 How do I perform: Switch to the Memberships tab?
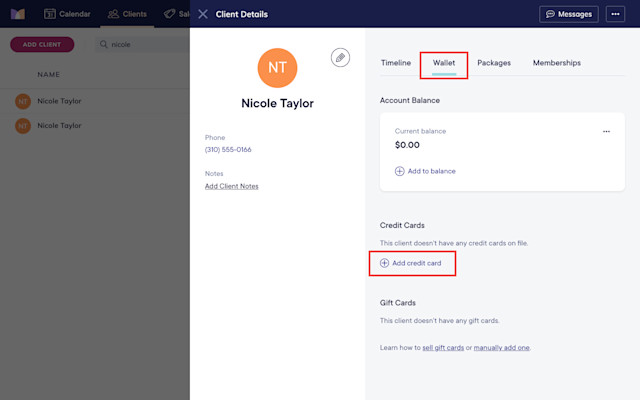(x=557, y=63)
